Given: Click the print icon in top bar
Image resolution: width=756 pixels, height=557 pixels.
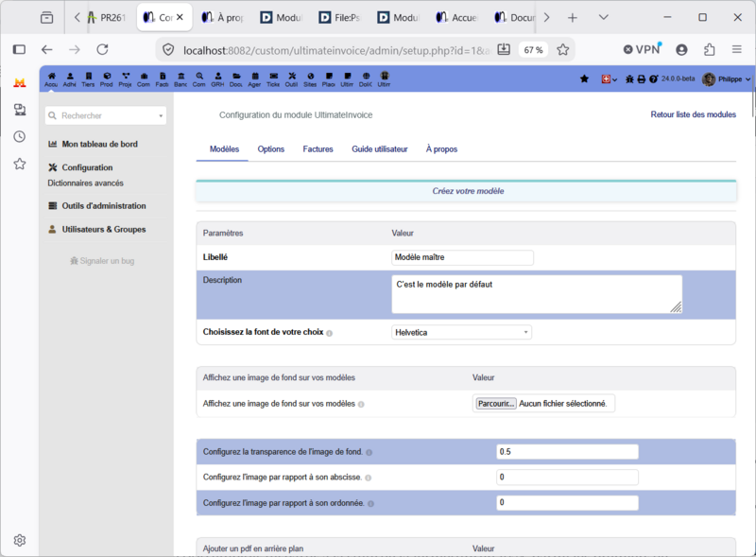Looking at the screenshot, I should coord(642,79).
